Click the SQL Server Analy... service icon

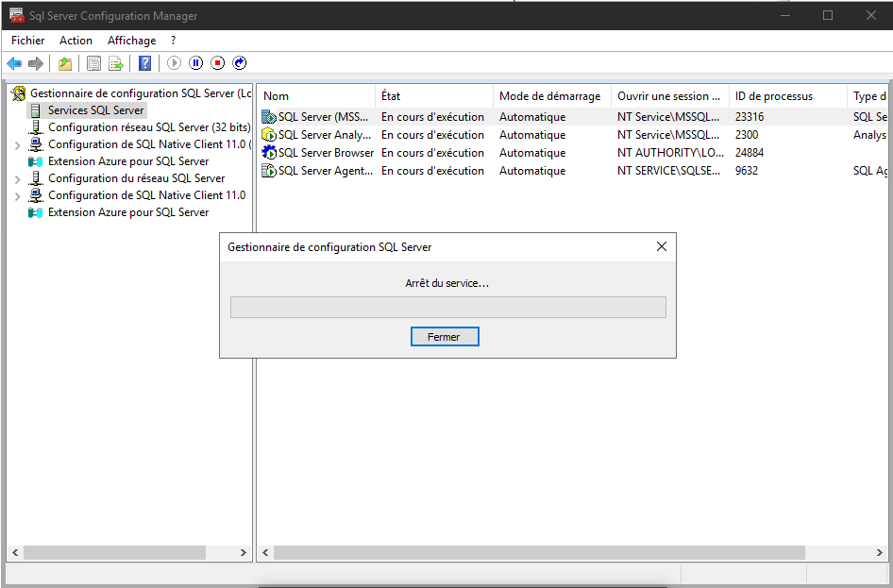coord(269,135)
